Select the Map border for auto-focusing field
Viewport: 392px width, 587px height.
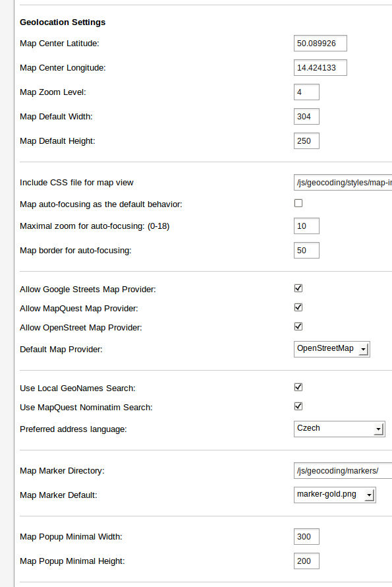click(306, 250)
